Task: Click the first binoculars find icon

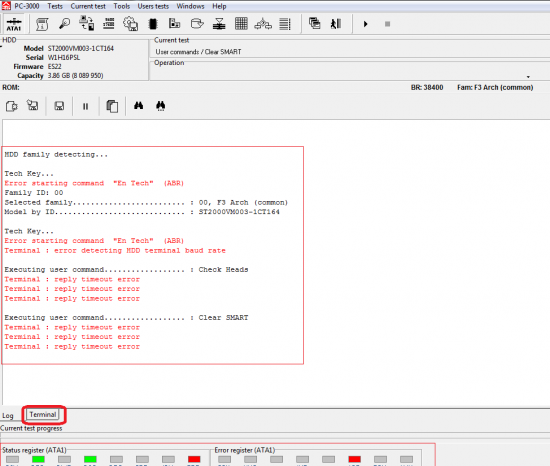Action: pyautogui.click(x=139, y=106)
